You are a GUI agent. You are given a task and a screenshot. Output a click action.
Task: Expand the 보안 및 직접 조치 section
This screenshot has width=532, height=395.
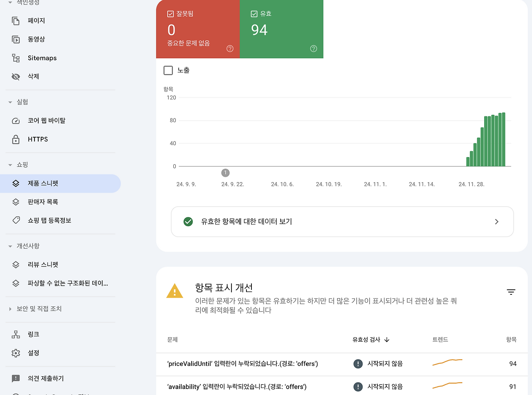10,309
